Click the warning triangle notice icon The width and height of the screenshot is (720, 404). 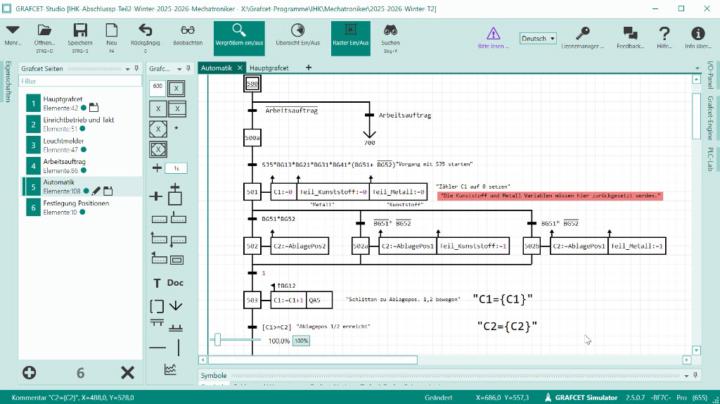493,33
